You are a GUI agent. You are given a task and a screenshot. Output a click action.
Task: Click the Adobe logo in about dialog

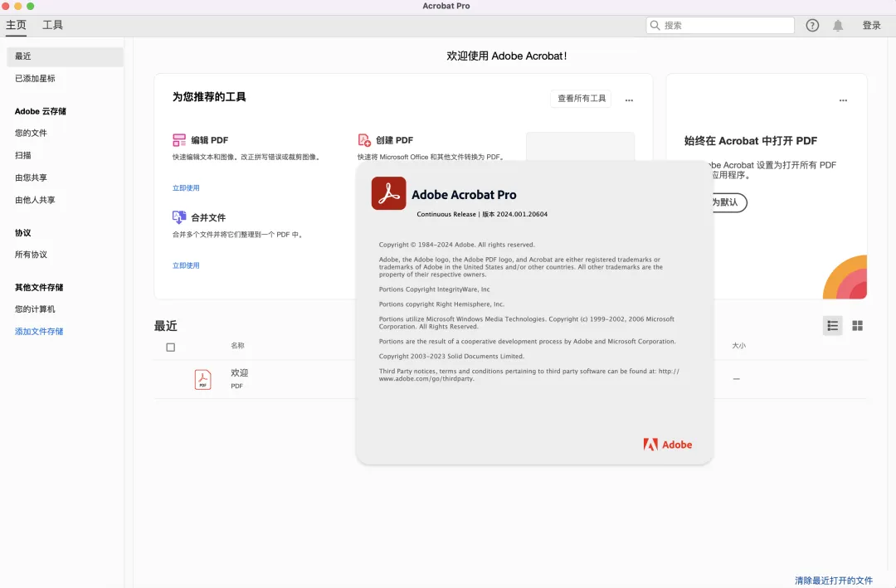tap(667, 445)
